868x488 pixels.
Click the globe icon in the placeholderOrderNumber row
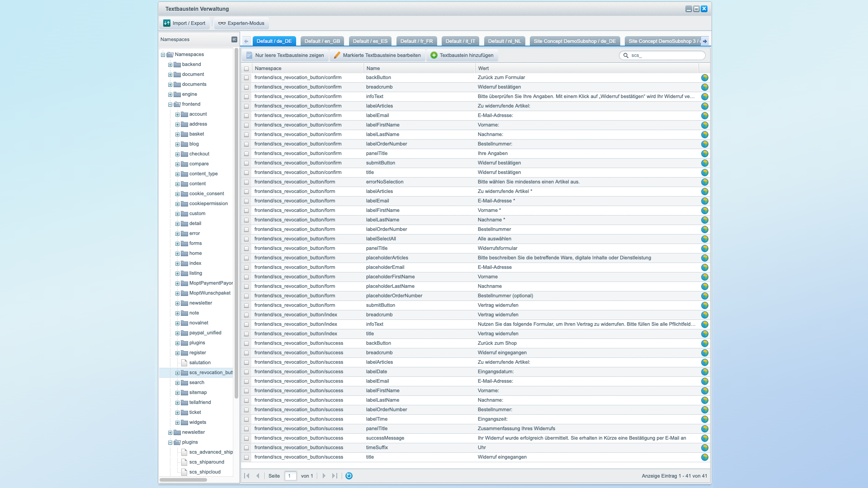704,296
